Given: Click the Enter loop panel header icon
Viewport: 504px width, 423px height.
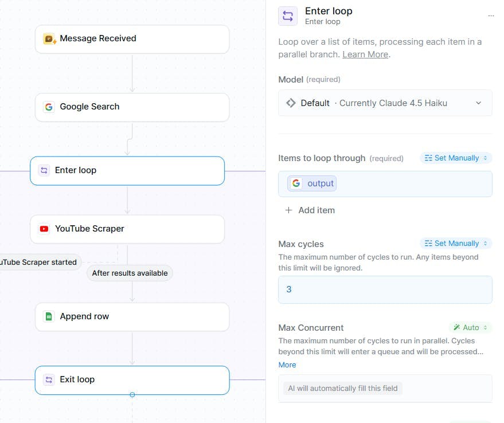Looking at the screenshot, I should tap(288, 16).
